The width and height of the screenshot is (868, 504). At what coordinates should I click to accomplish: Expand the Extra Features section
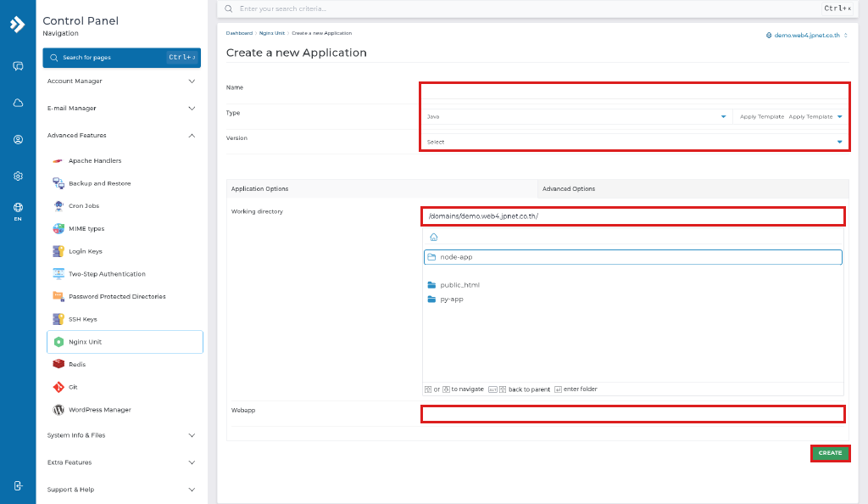122,462
